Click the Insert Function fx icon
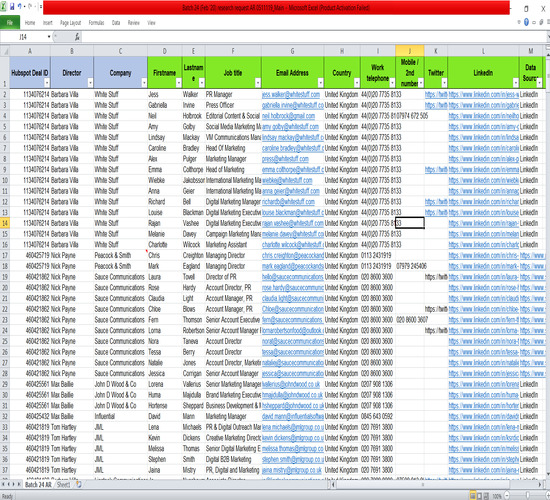Screen dimensions: 550x500 click(77, 36)
